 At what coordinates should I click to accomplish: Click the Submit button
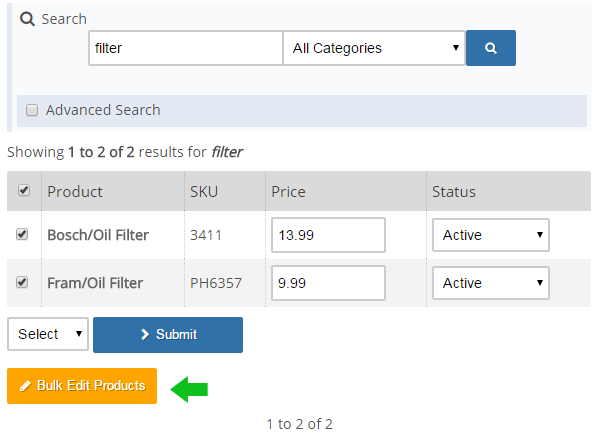click(x=168, y=335)
